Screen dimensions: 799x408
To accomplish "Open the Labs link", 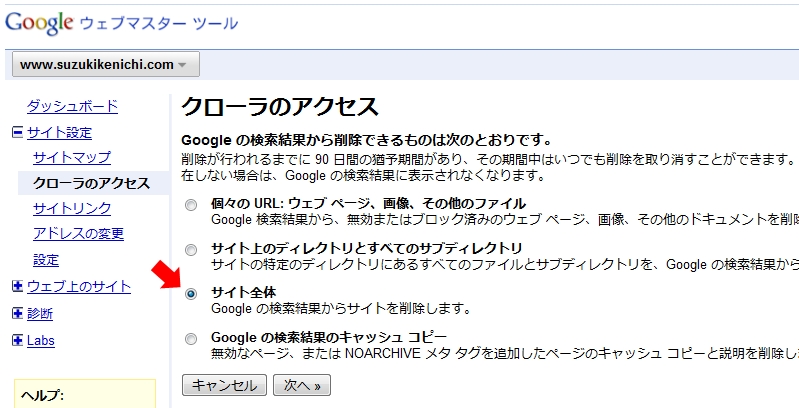I will click(41, 340).
